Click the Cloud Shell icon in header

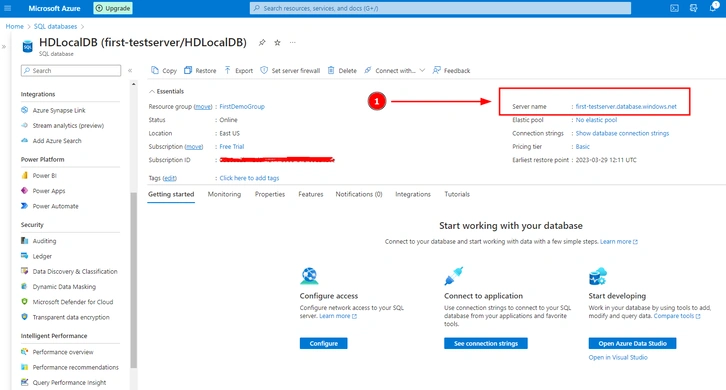pyautogui.click(x=675, y=8)
